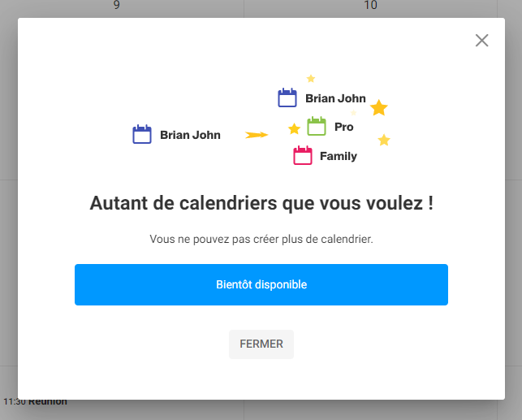
Task: Click the Pro calendar label
Action: 344,127
